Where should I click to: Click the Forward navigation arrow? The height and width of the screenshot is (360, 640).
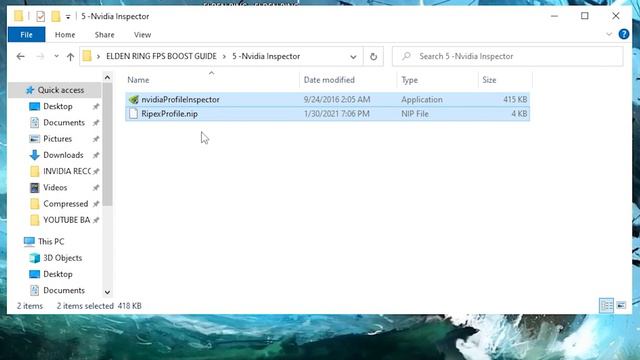40,56
